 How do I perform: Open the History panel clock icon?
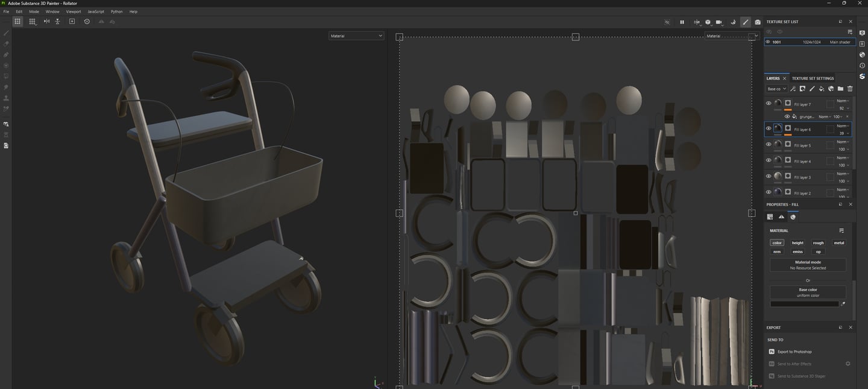pos(862,65)
